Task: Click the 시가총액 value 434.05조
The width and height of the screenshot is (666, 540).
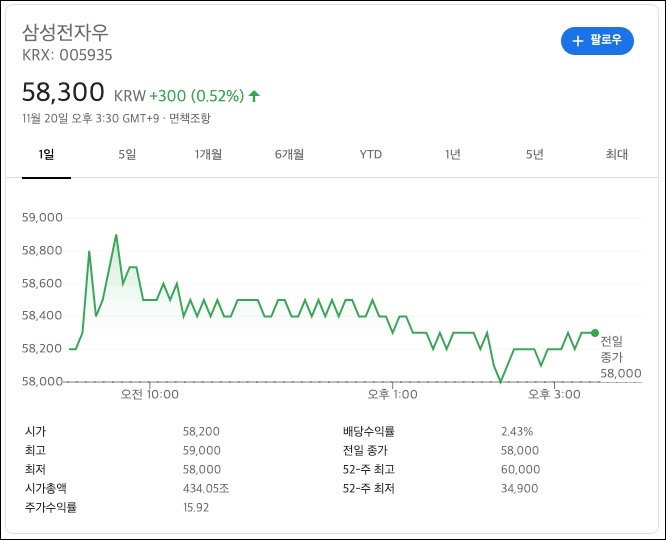Action: [x=206, y=489]
